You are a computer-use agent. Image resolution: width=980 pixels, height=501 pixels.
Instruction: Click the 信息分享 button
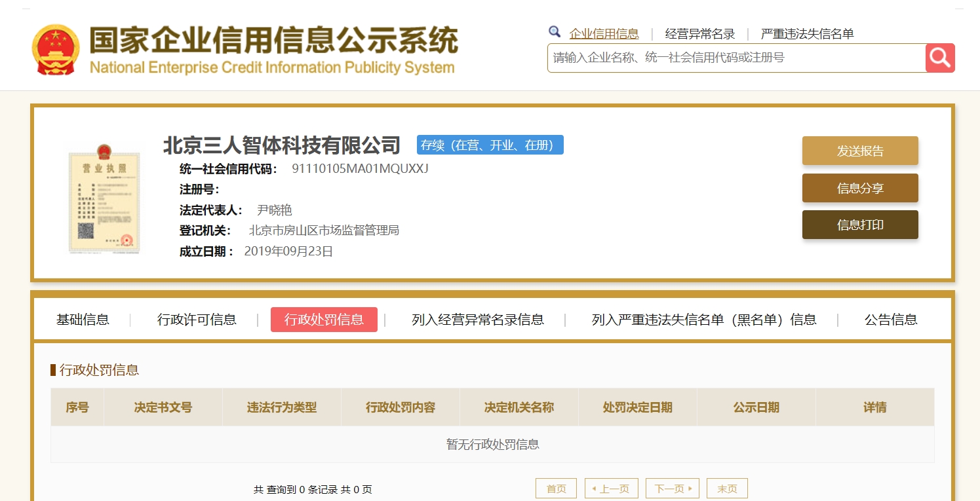point(860,188)
